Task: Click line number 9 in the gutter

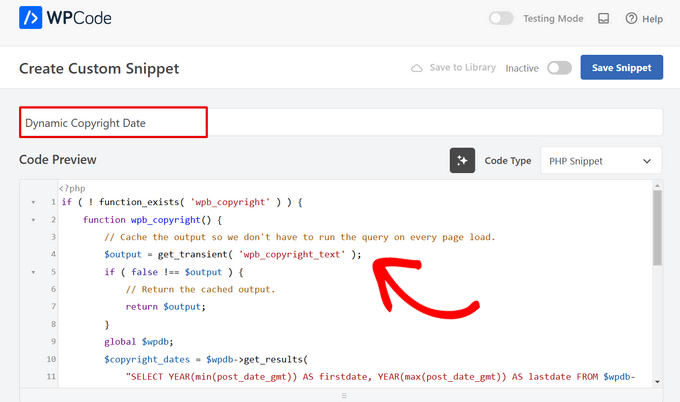Action: 53,341
